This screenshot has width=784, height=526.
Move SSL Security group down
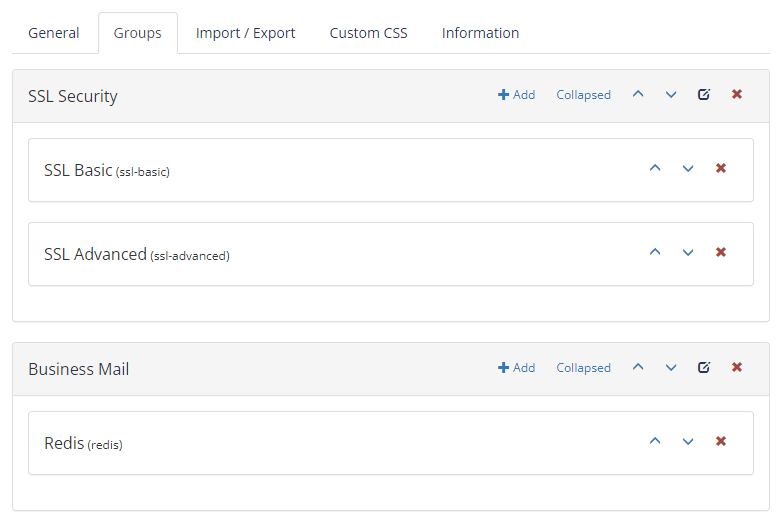[x=671, y=94]
